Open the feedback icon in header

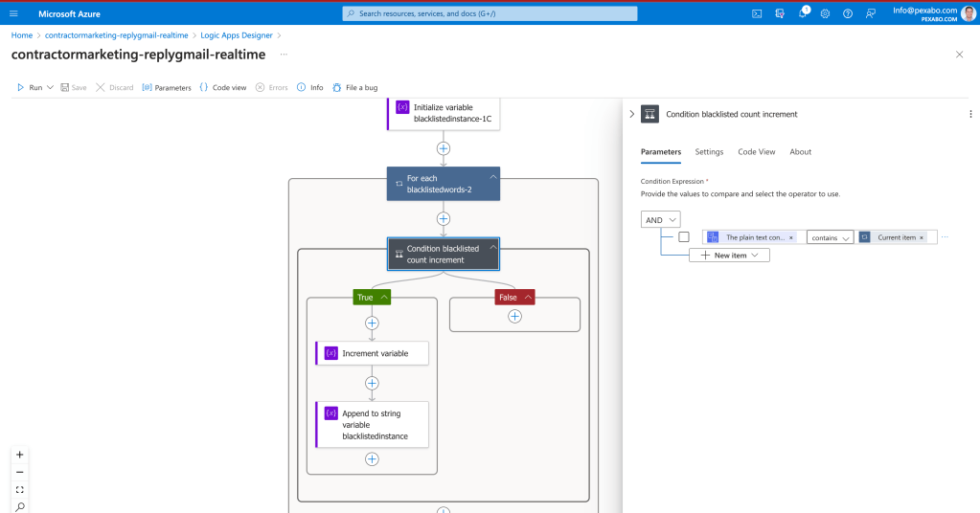tap(871, 13)
